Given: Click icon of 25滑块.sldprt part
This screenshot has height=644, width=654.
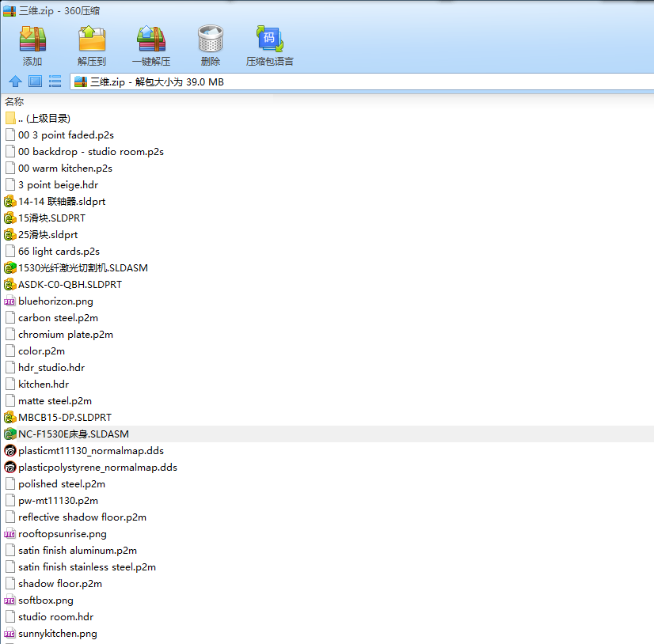Looking at the screenshot, I should point(10,235).
